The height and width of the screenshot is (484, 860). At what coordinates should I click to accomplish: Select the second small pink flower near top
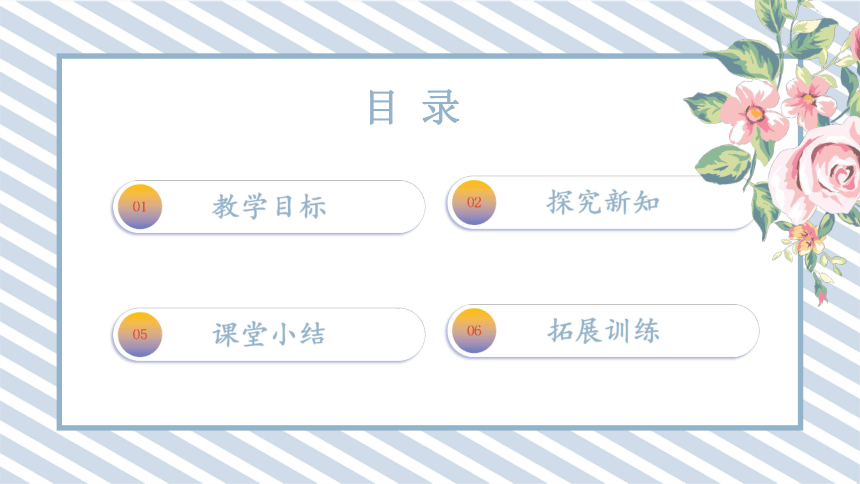tap(808, 100)
